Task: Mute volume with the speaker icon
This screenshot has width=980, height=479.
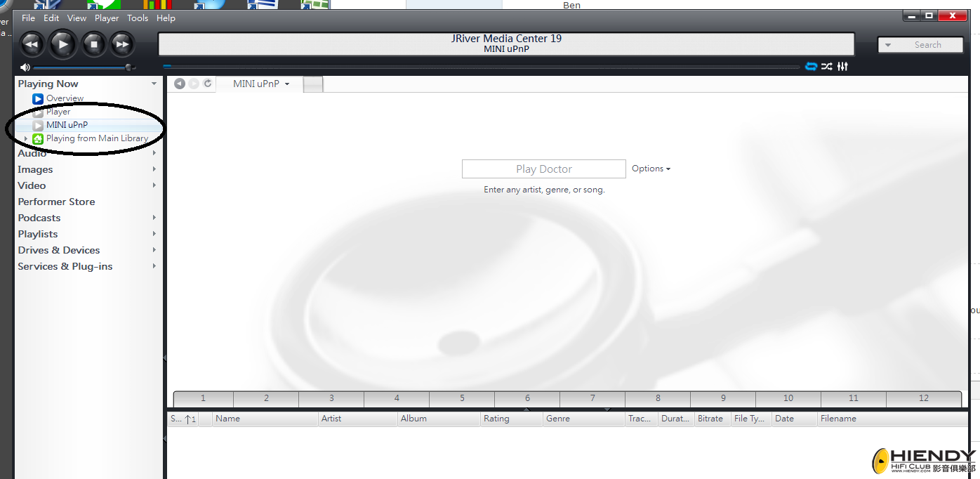Action: coord(25,67)
